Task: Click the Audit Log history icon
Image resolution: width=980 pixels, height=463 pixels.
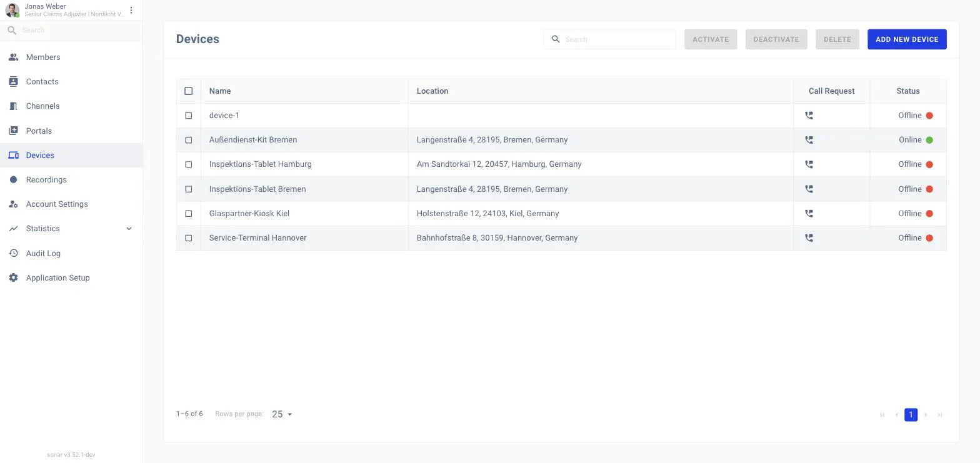Action: tap(13, 253)
